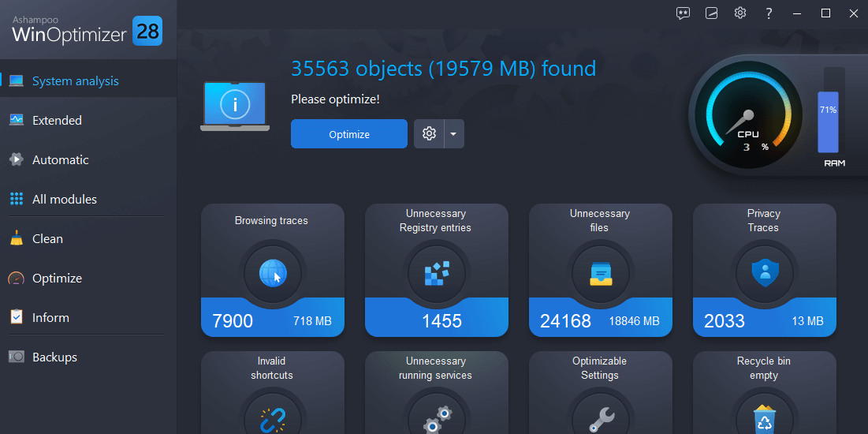
Task: Minimize the WinOptimizer window
Action: point(797,13)
